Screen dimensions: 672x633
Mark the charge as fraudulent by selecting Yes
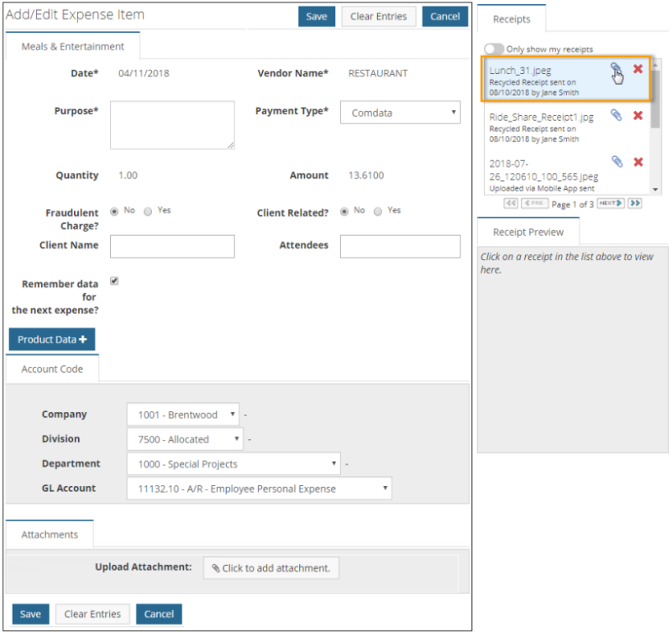(148, 211)
